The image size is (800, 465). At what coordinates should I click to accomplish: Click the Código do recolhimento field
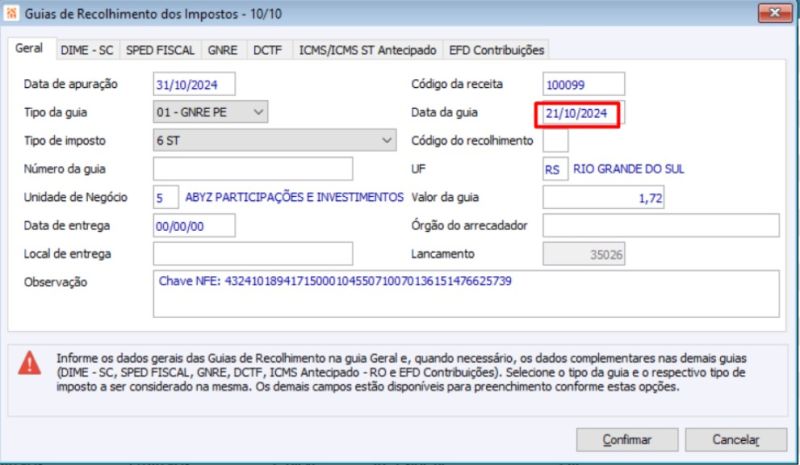point(556,140)
